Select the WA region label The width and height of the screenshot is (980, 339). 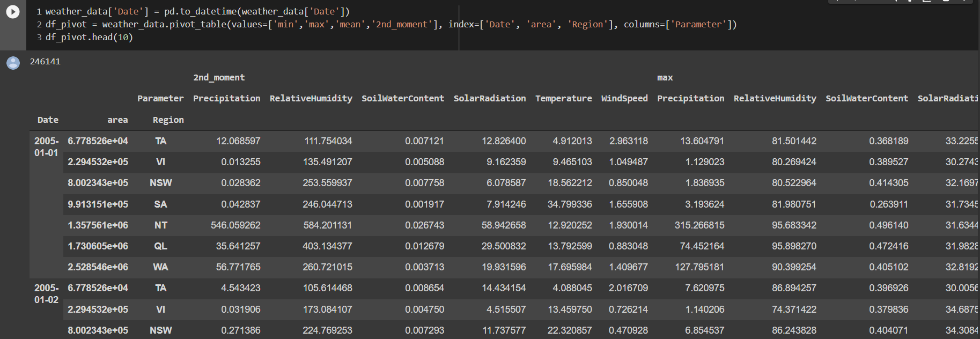[161, 267]
